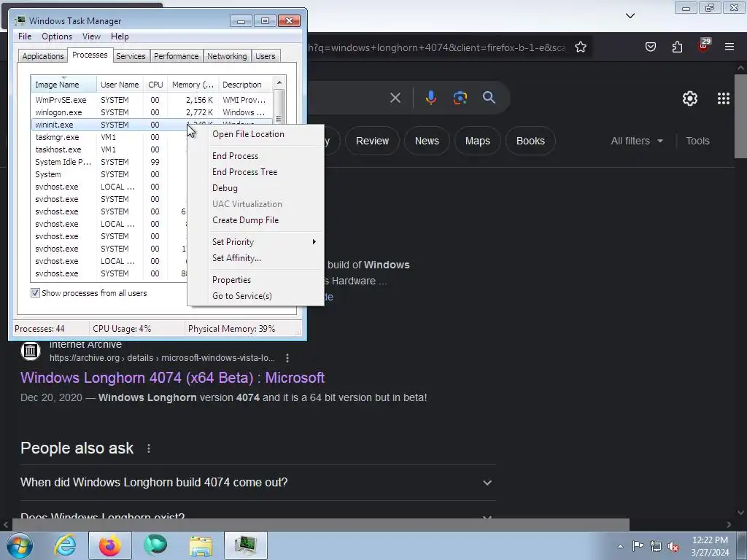Switch to the Services tab
This screenshot has height=560, width=747.
pos(131,56)
